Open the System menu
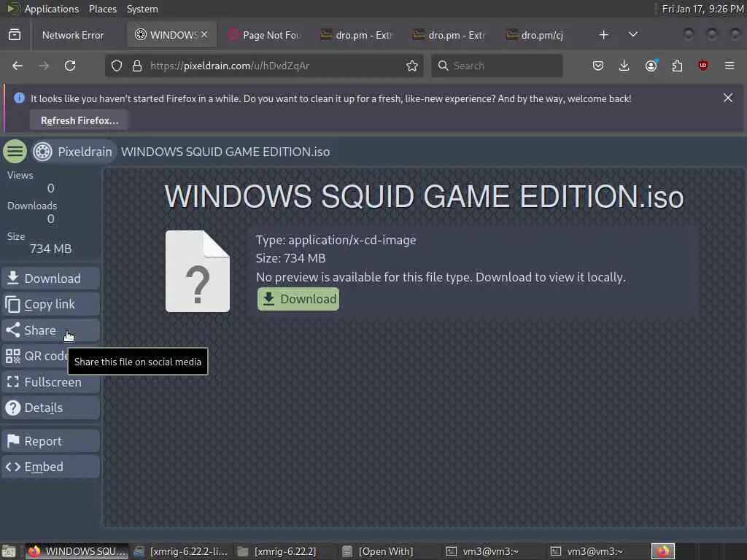Image resolution: width=747 pixels, height=560 pixels. (x=142, y=9)
